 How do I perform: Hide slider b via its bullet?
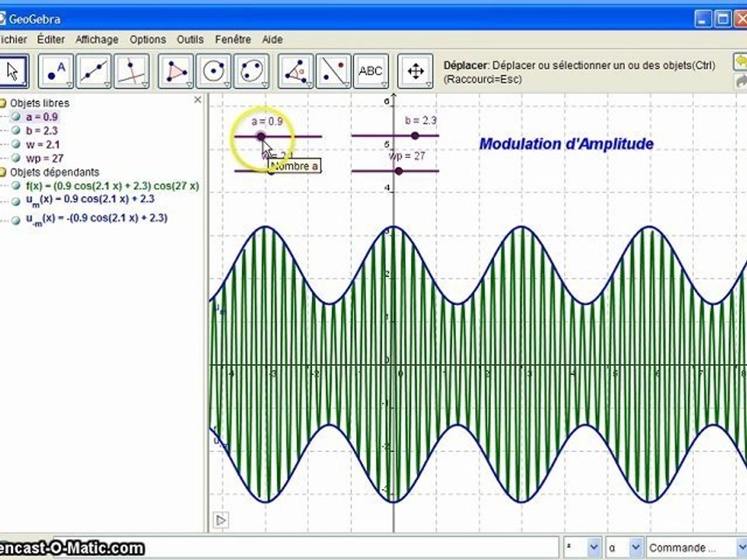click(x=16, y=131)
